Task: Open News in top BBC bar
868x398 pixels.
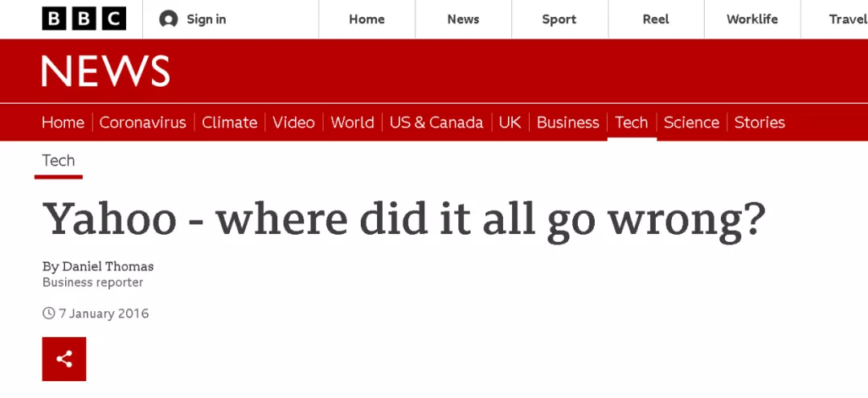Action: (x=463, y=19)
